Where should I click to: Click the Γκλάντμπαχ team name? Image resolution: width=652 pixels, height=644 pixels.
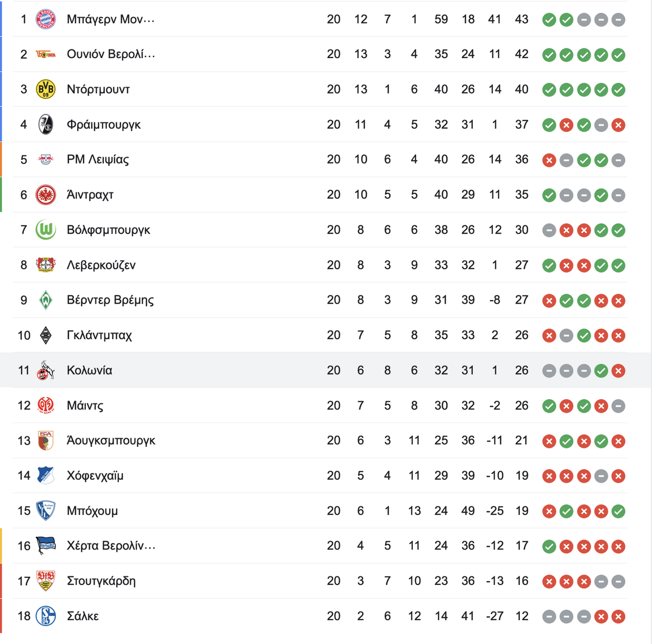click(99, 336)
